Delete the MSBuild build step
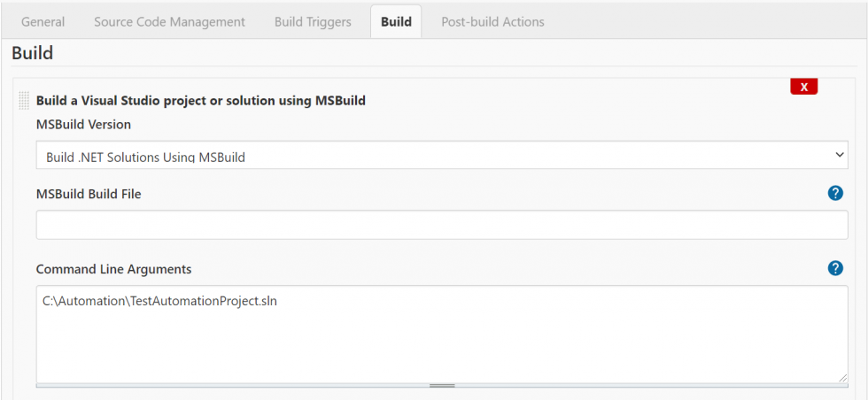868x400 pixels. [x=803, y=87]
